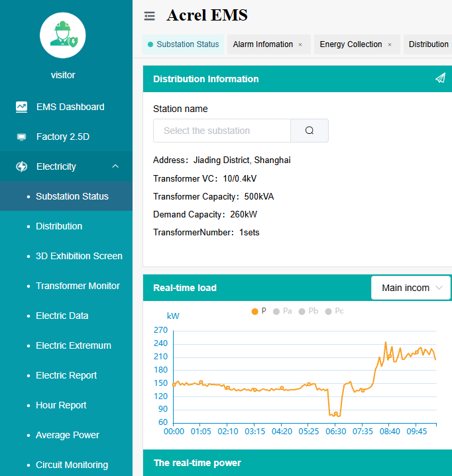Open Electric Report page
Screen dimensions: 452x476
(66, 375)
